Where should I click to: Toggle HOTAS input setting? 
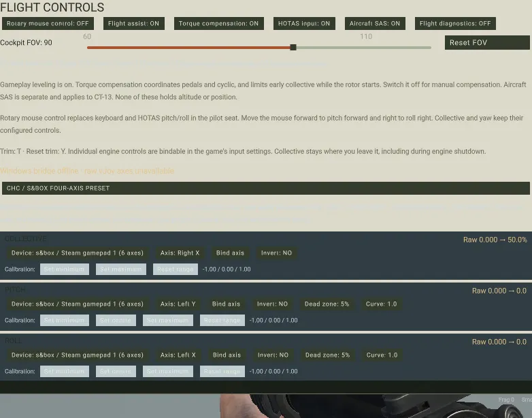pyautogui.click(x=304, y=23)
